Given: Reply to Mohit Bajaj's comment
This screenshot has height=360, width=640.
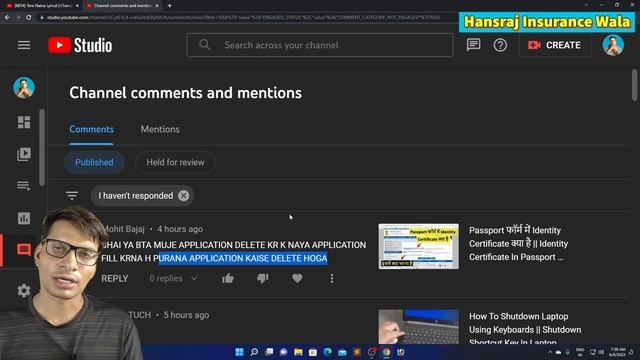Looking at the screenshot, I should (115, 278).
